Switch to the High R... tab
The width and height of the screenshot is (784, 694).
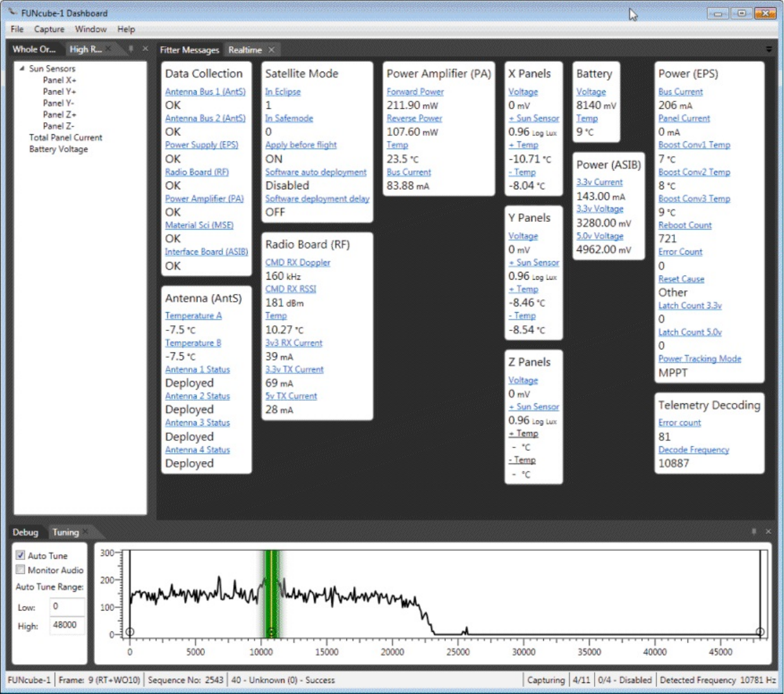click(x=86, y=49)
